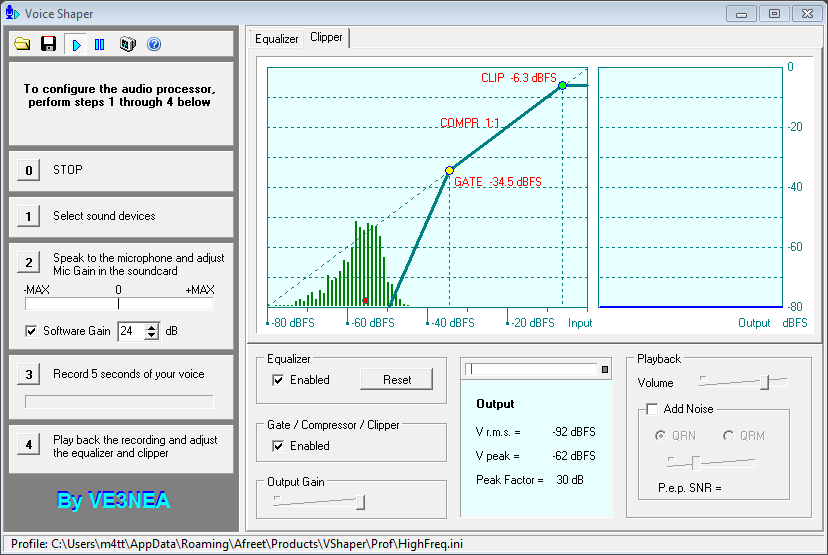Viewport: 828px width, 555px height.
Task: Click the Mic Gain level meter
Action: 119,304
